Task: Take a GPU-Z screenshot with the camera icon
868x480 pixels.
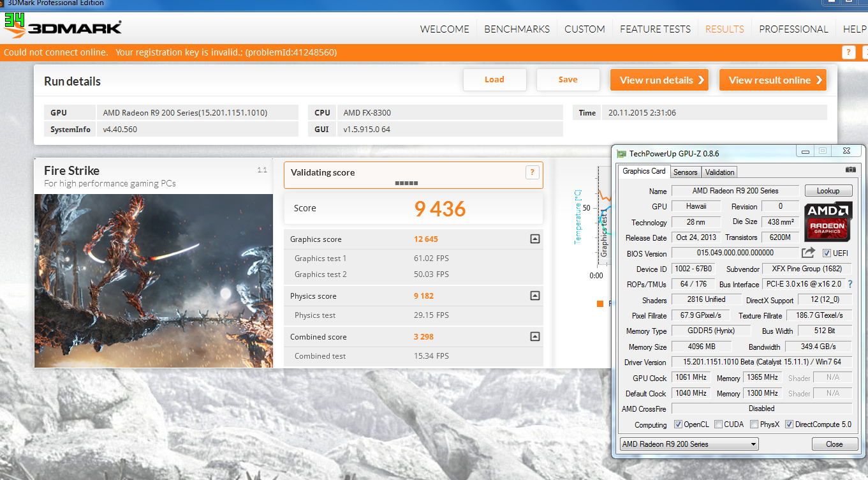Action: pos(850,170)
